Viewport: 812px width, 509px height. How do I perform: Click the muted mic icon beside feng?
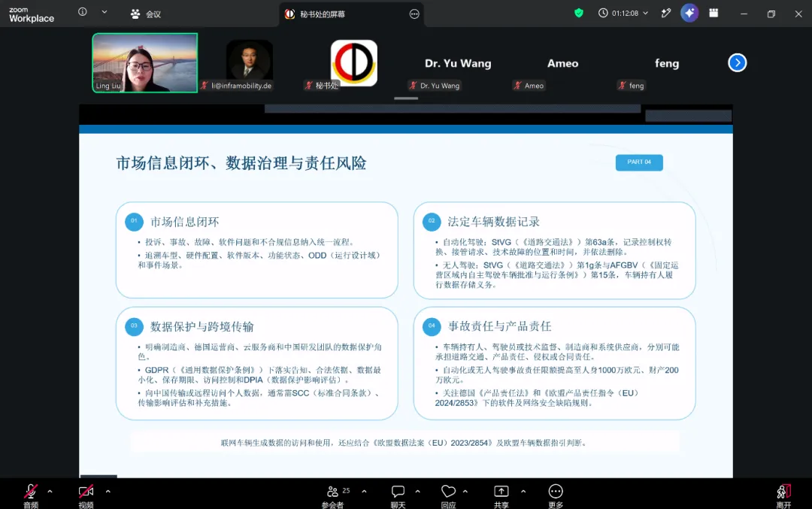pos(622,86)
